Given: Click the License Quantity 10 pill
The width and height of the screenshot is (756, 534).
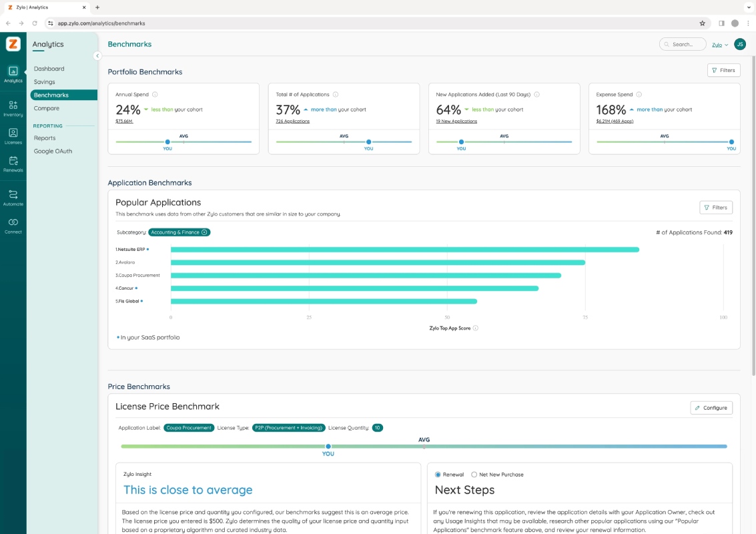Looking at the screenshot, I should point(378,428).
